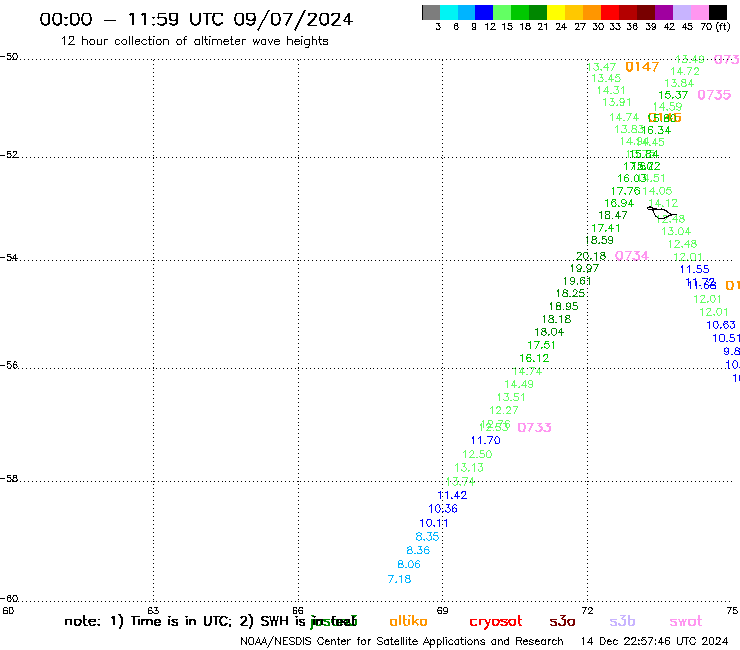
Task: Click the subtitle '12 hour collection of altimeter wave heights'
Action: (194, 41)
